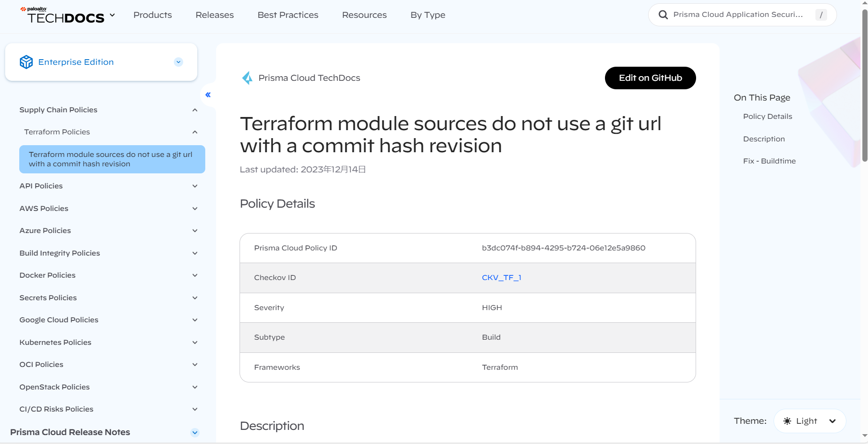Click the sun icon in theme selector
The image size is (868, 444).
coord(787,421)
